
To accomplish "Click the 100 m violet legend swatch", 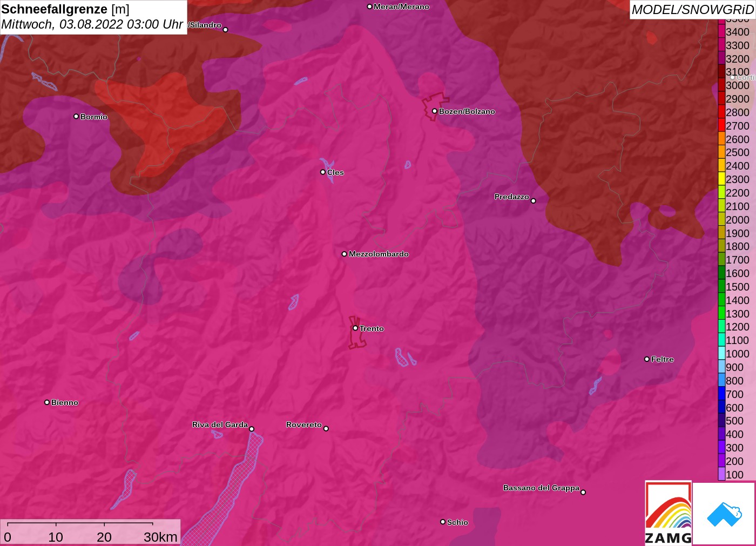I will [x=721, y=475].
